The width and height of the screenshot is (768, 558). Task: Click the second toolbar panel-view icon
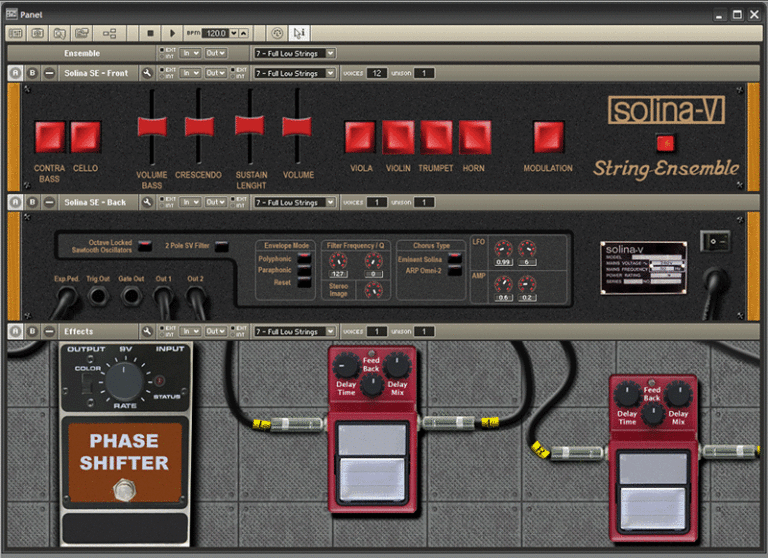coord(37,33)
